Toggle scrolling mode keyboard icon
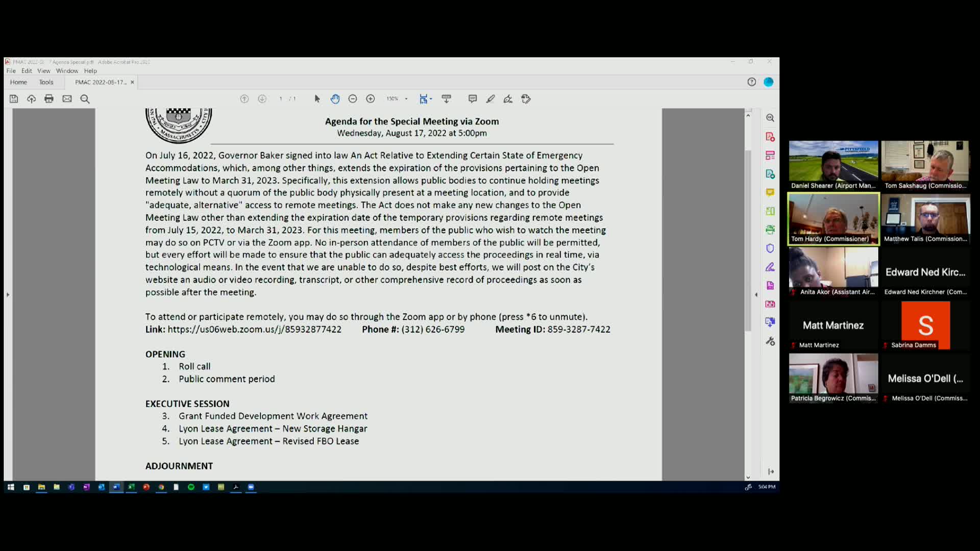Viewport: 980px width, 551px height. click(447, 99)
